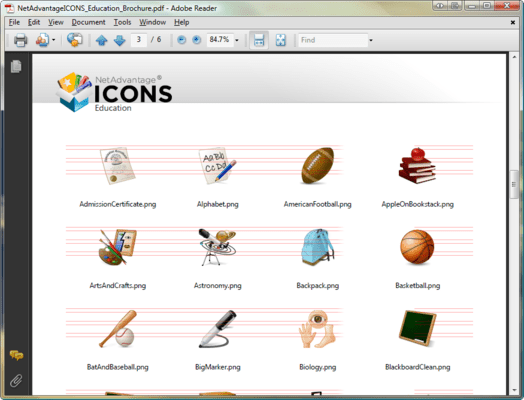The height and width of the screenshot is (400, 524).
Task: Click the Alphabet.png label
Action: click(218, 204)
